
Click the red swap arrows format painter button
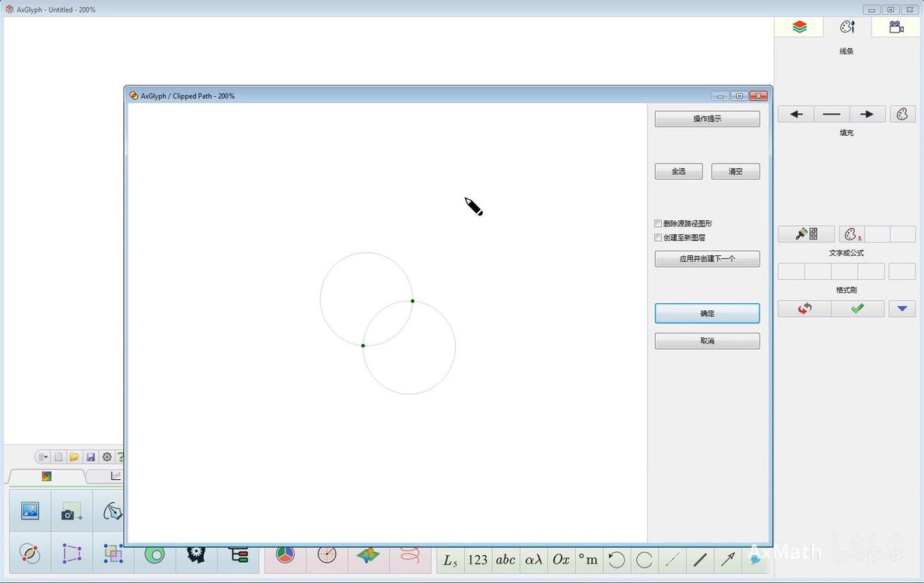click(x=805, y=309)
